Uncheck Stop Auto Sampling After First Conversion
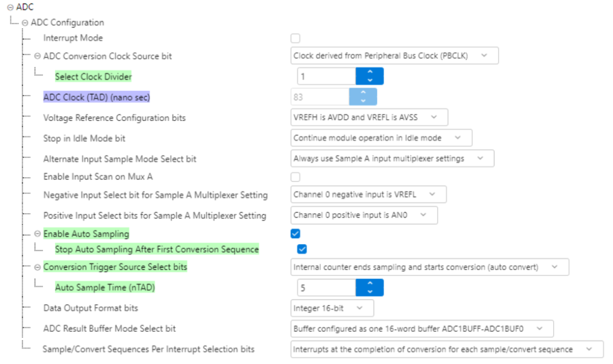 tap(302, 249)
